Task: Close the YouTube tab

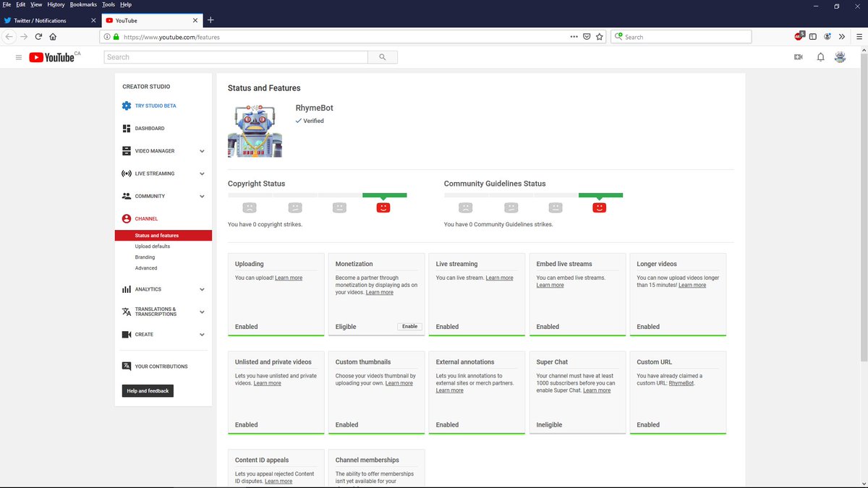Action: [195, 20]
